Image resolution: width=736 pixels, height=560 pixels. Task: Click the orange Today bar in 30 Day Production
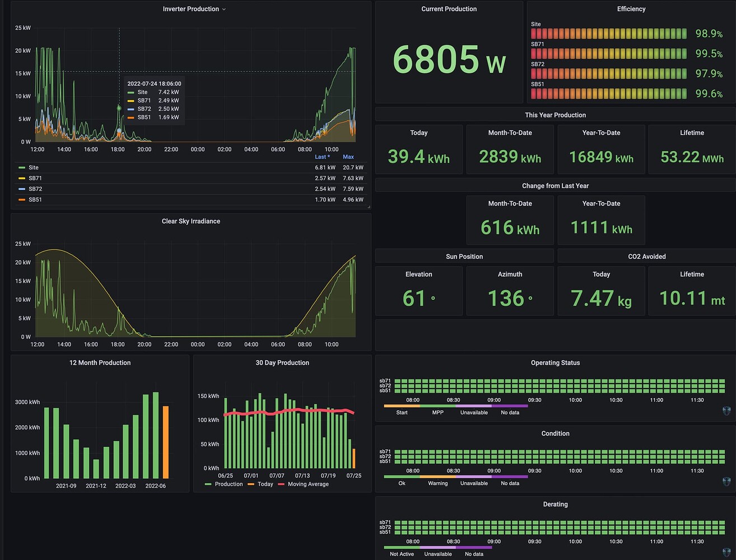click(353, 458)
